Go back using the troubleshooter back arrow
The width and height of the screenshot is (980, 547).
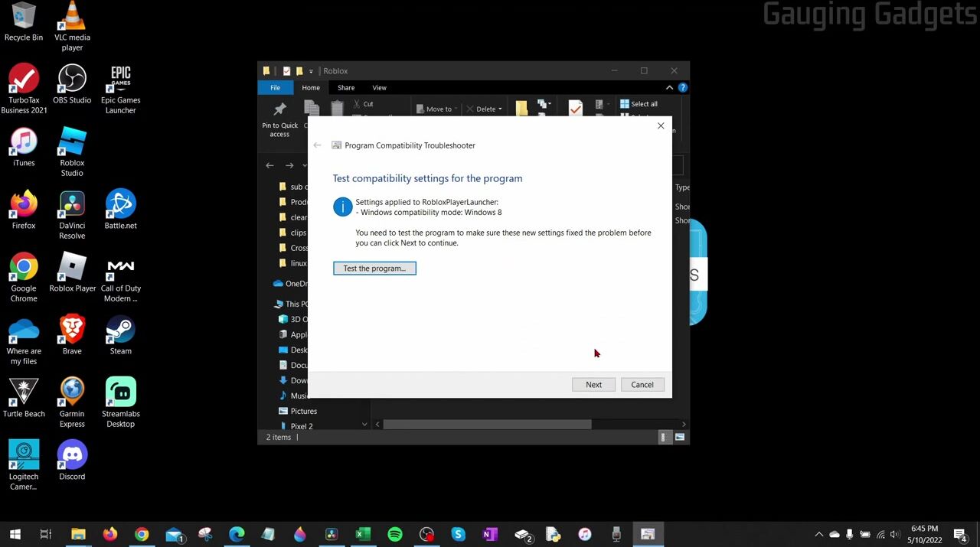click(x=317, y=145)
